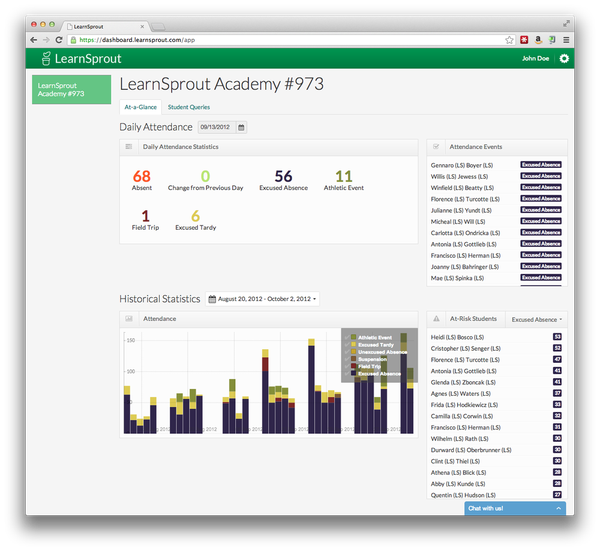
Task: Select Durward (LS) Oberbrunner (LS) at-risk student
Action: tap(471, 450)
